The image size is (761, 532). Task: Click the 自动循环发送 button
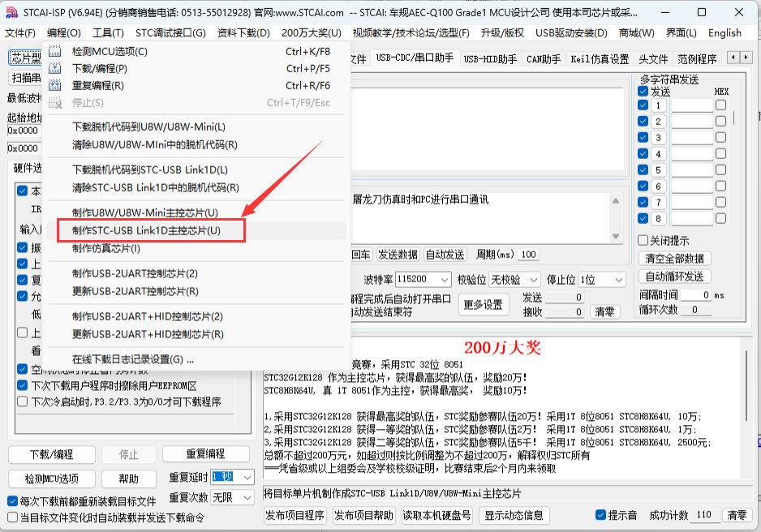point(675,277)
